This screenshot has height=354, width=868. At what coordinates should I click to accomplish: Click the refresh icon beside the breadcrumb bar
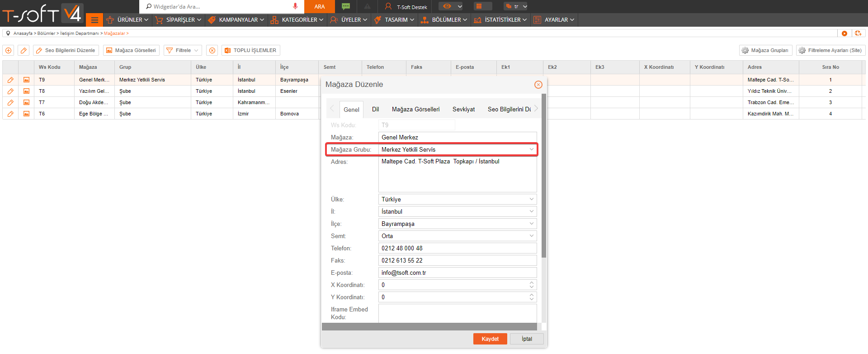858,33
